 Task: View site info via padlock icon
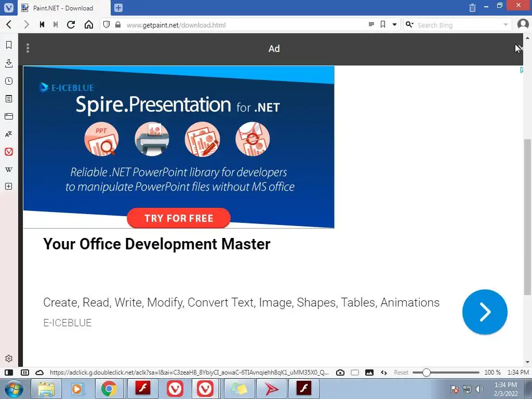[x=118, y=24]
